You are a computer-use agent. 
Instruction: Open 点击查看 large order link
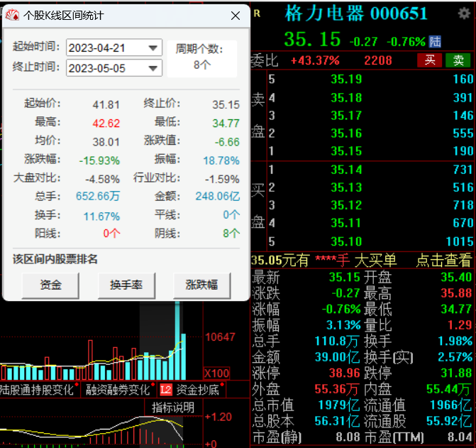pyautogui.click(x=444, y=261)
